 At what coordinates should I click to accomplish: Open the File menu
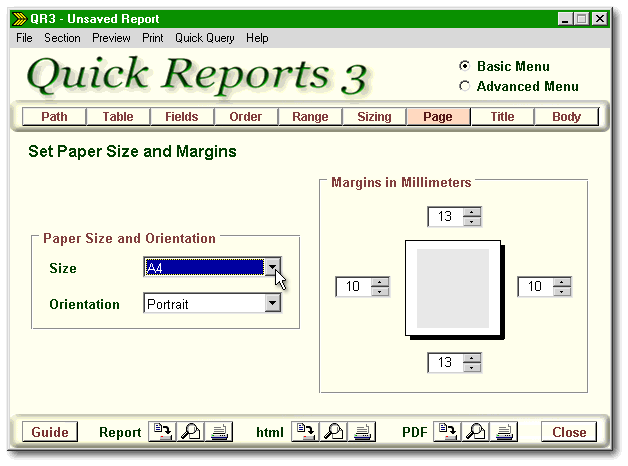tap(24, 38)
